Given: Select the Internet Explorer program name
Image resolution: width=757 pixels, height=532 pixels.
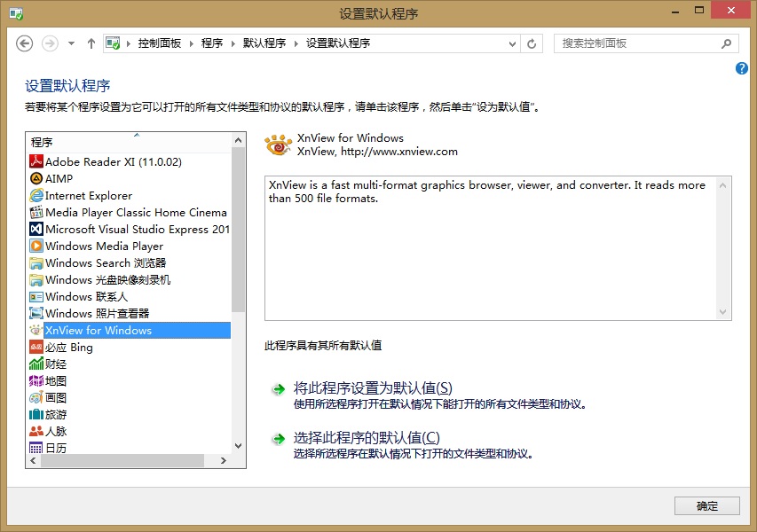Looking at the screenshot, I should [x=89, y=195].
